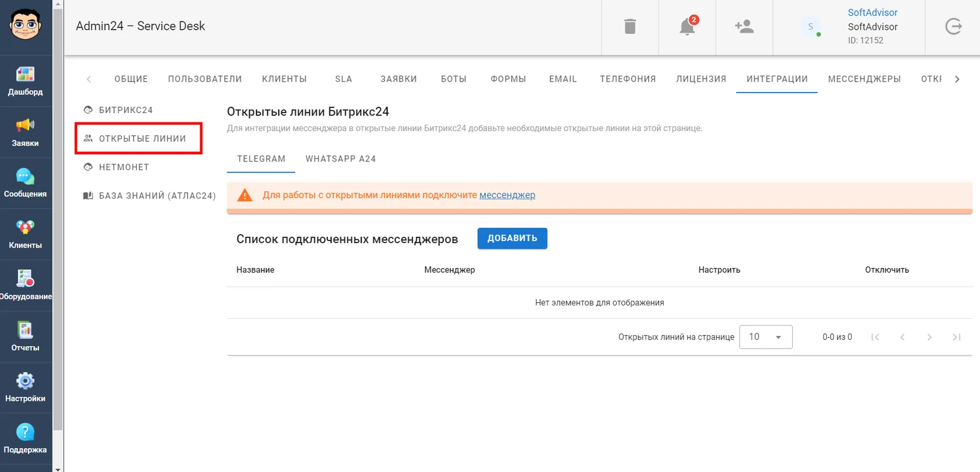The width and height of the screenshot is (980, 472).
Task: Open the ЛИЦЕНЗИЯ tab
Action: (701, 79)
